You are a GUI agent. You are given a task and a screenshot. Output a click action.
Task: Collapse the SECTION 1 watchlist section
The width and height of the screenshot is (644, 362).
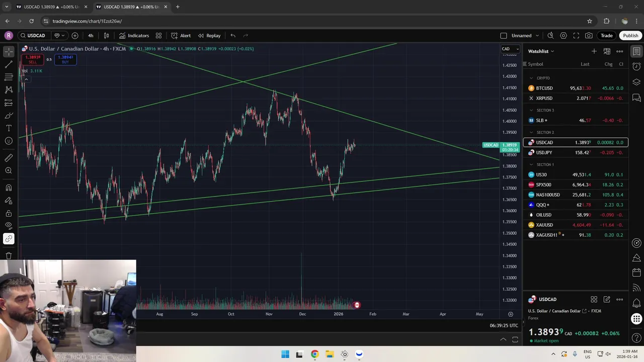tap(531, 164)
